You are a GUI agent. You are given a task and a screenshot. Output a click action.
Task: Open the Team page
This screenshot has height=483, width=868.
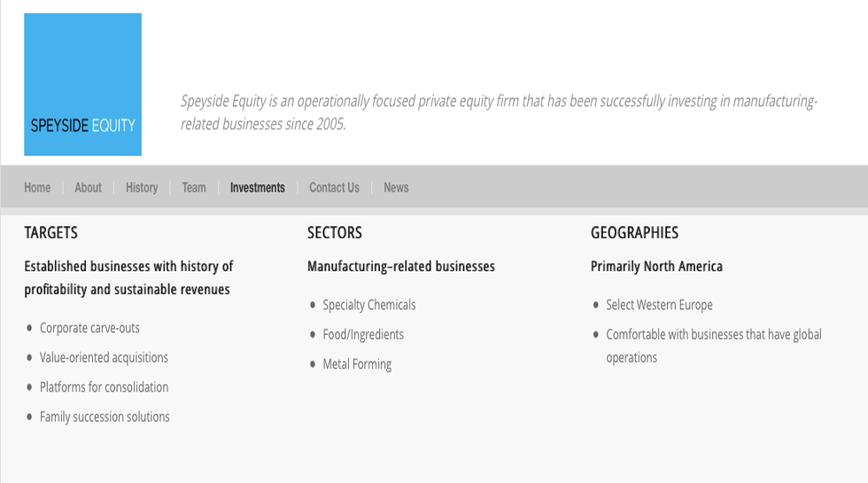(x=194, y=188)
